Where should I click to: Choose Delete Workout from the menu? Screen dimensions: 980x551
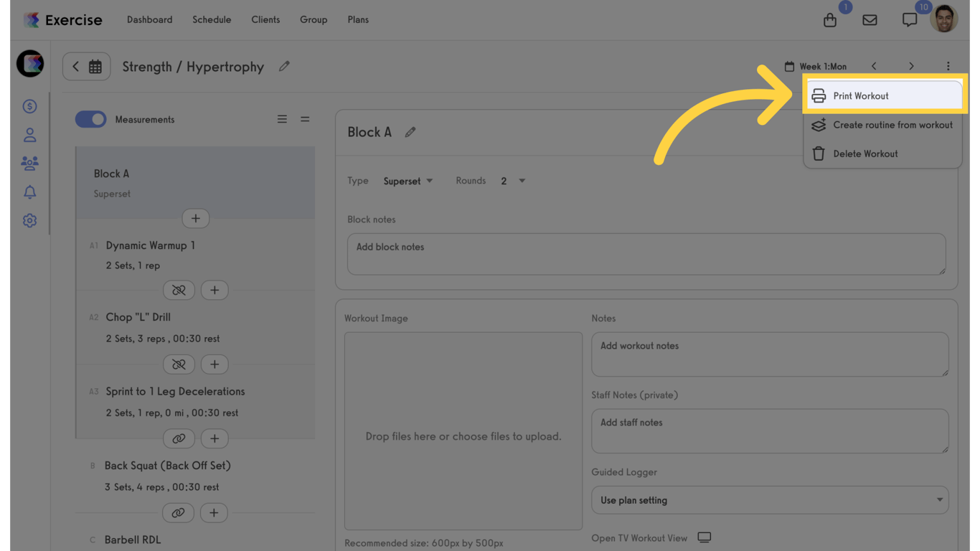883,154
